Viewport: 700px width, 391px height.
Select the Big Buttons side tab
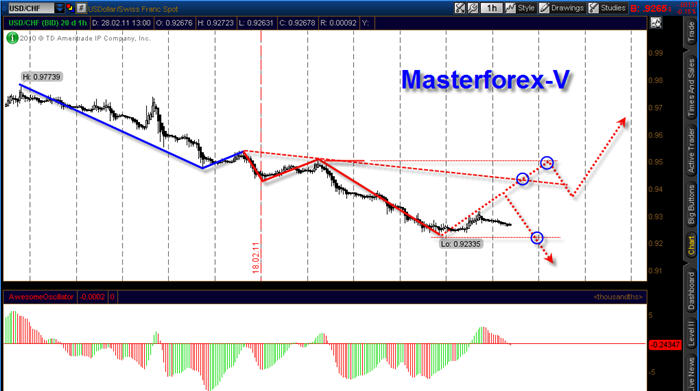pos(692,204)
